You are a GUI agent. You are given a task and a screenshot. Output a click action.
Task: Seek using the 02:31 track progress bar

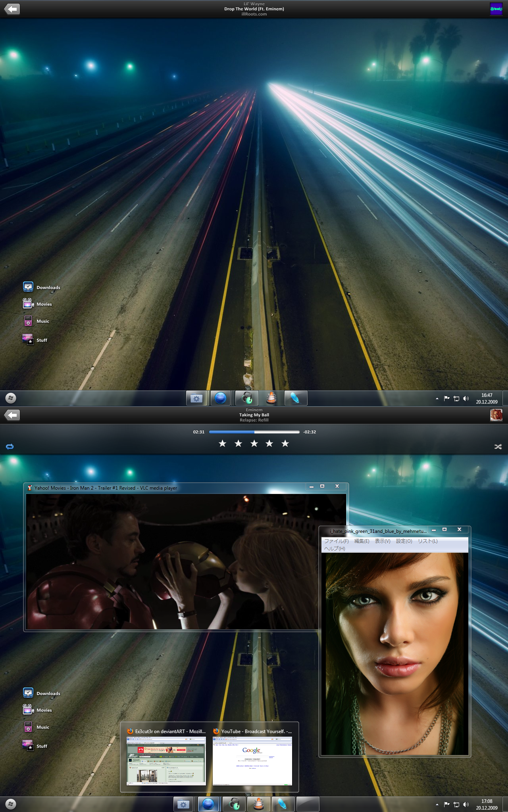254,432
